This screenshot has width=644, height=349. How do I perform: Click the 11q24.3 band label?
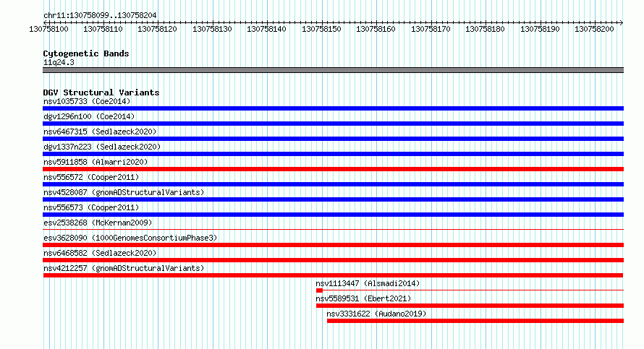pos(59,62)
